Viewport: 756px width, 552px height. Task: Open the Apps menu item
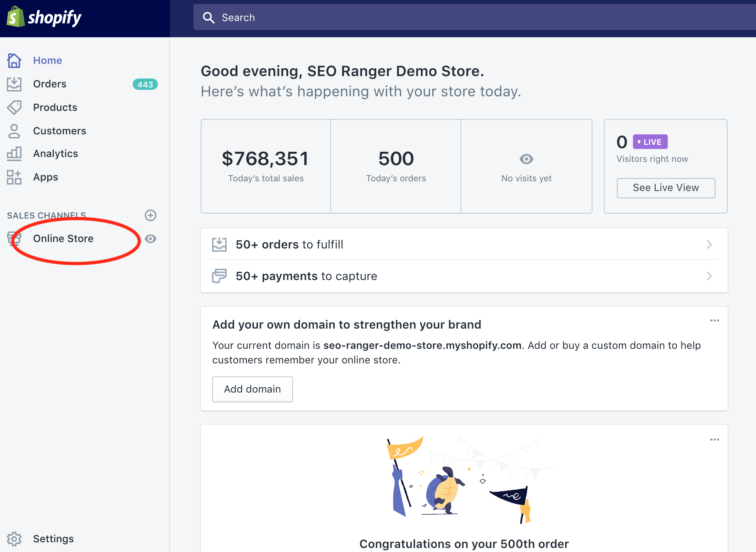click(x=46, y=177)
